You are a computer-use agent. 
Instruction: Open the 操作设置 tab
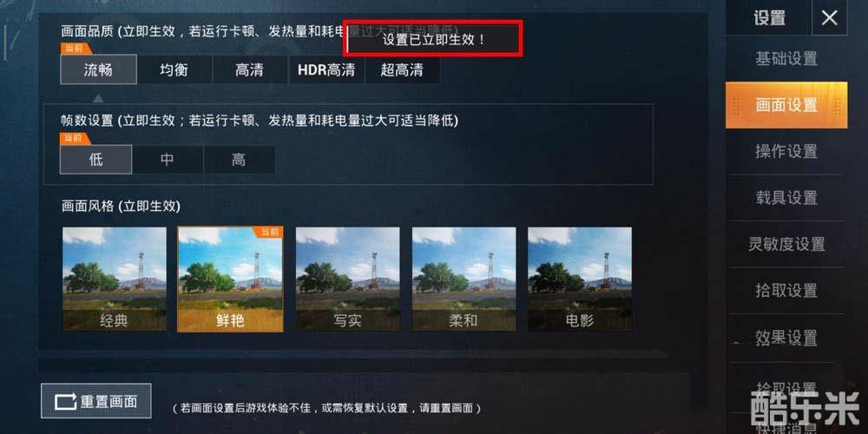click(x=786, y=151)
